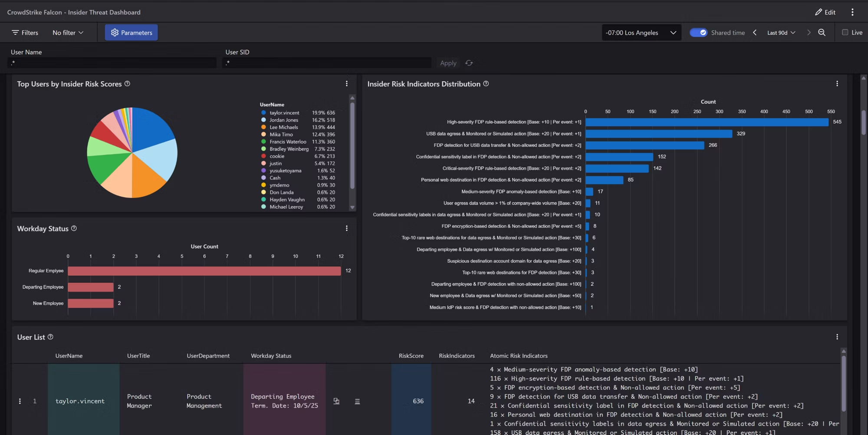Open row actions menu for taylor.vincent

tap(20, 401)
